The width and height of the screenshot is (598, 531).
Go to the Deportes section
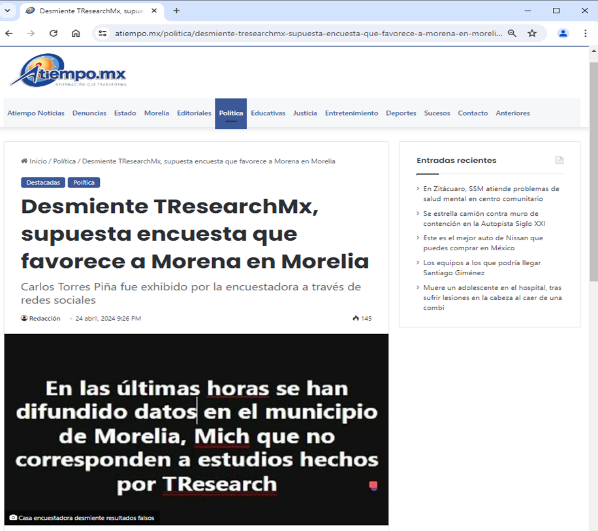(x=401, y=113)
